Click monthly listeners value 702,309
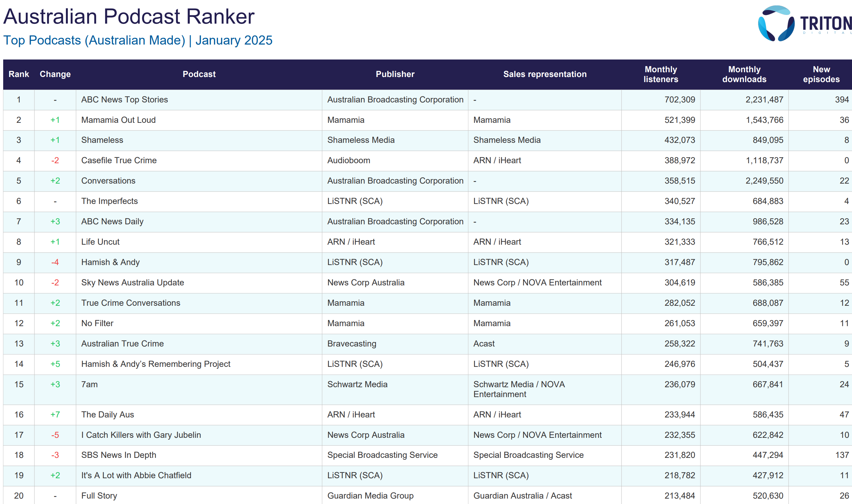Image resolution: width=852 pixels, height=504 pixels. (x=680, y=100)
